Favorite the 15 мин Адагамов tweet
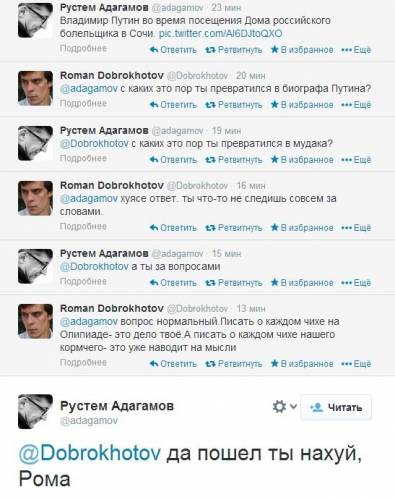Image resolution: width=395 pixels, height=500 pixels. (302, 283)
